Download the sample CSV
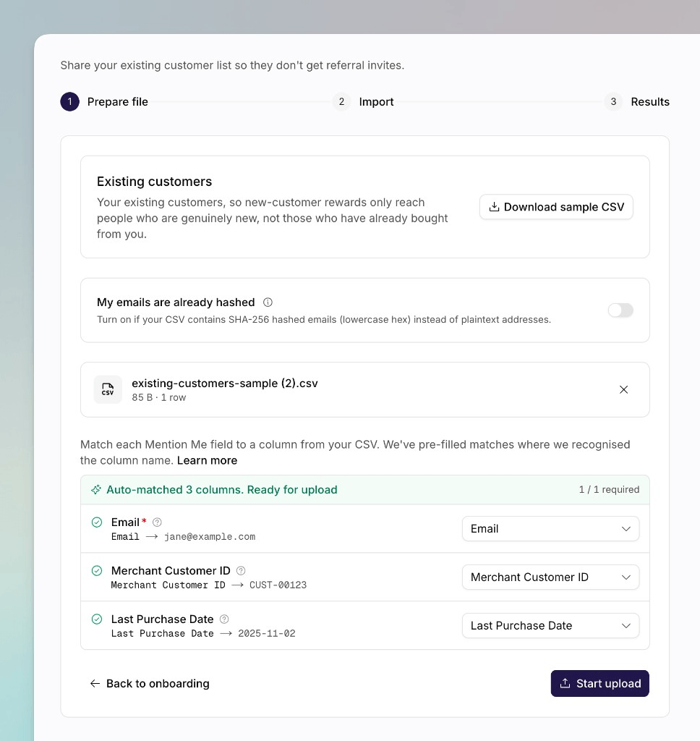 coord(556,207)
